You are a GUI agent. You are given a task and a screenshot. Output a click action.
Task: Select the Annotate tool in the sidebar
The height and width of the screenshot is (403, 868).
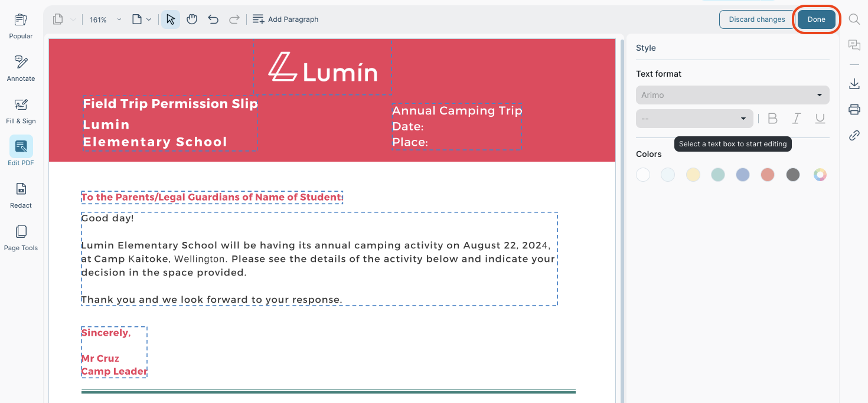21,67
